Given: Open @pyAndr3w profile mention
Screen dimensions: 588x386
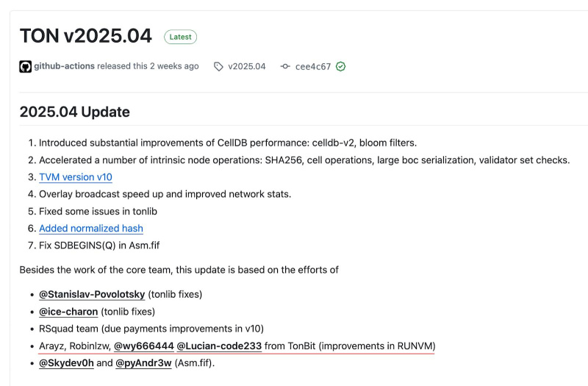Looking at the screenshot, I should click(x=143, y=363).
